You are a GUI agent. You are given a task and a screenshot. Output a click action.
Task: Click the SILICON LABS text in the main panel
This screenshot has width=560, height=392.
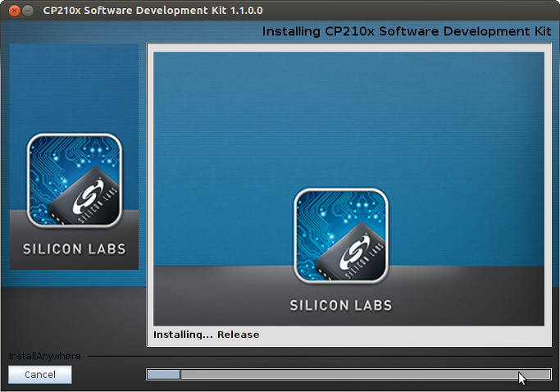[x=341, y=306]
